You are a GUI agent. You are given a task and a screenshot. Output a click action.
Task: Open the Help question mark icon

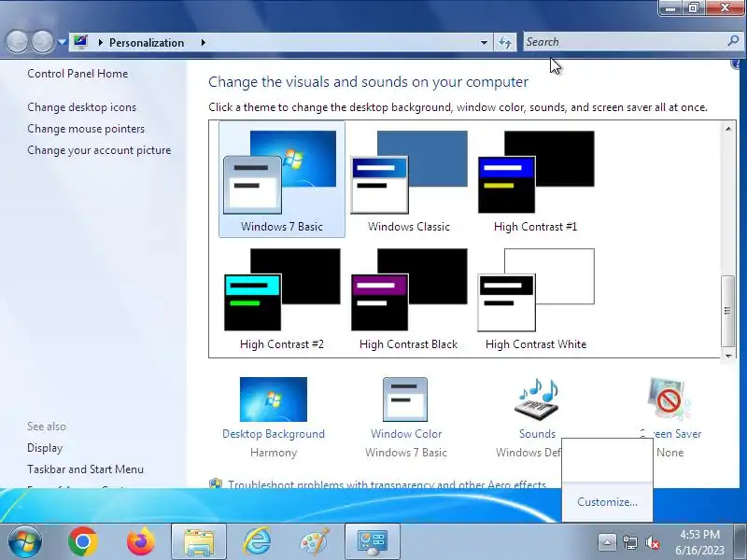[x=738, y=63]
